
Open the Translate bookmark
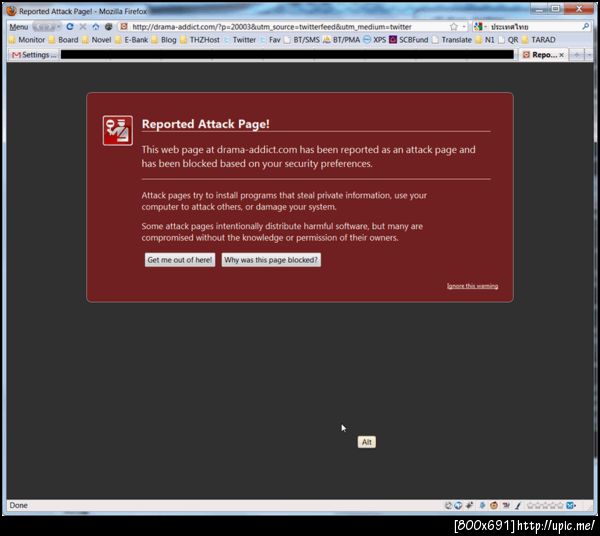[x=452, y=39]
